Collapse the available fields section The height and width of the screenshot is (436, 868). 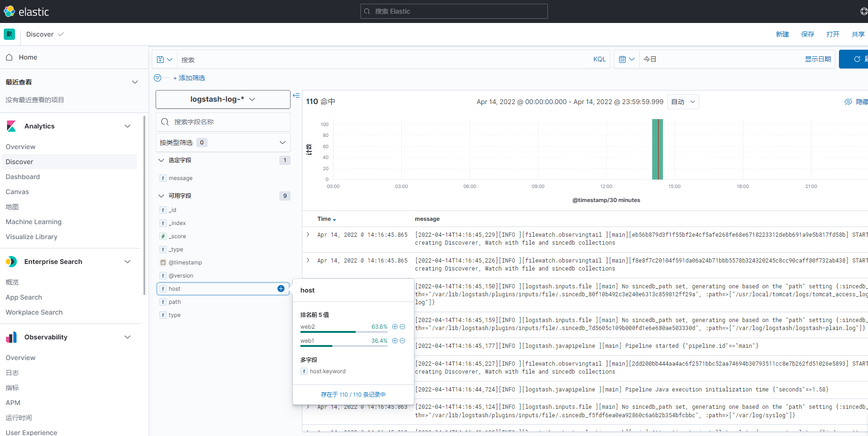[161, 196]
